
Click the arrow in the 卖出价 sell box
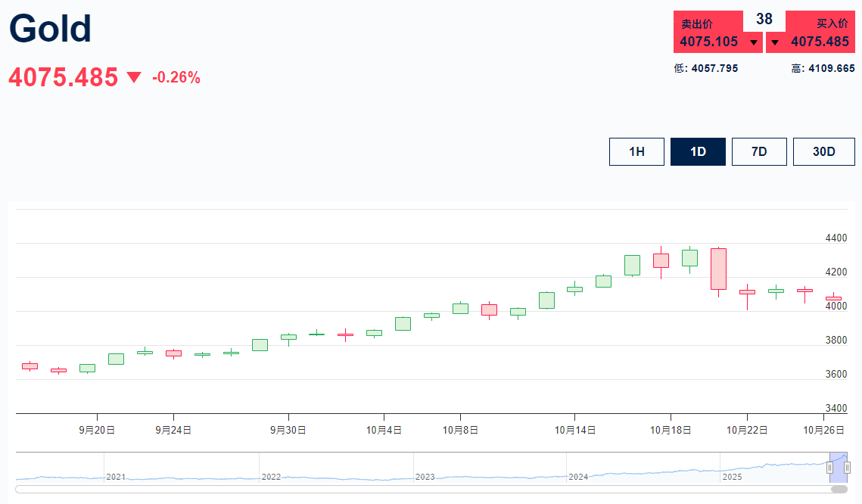[x=754, y=42]
